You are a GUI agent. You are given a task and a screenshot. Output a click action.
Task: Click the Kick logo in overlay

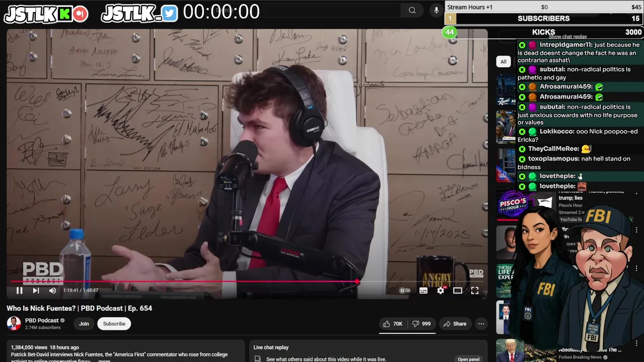click(65, 14)
